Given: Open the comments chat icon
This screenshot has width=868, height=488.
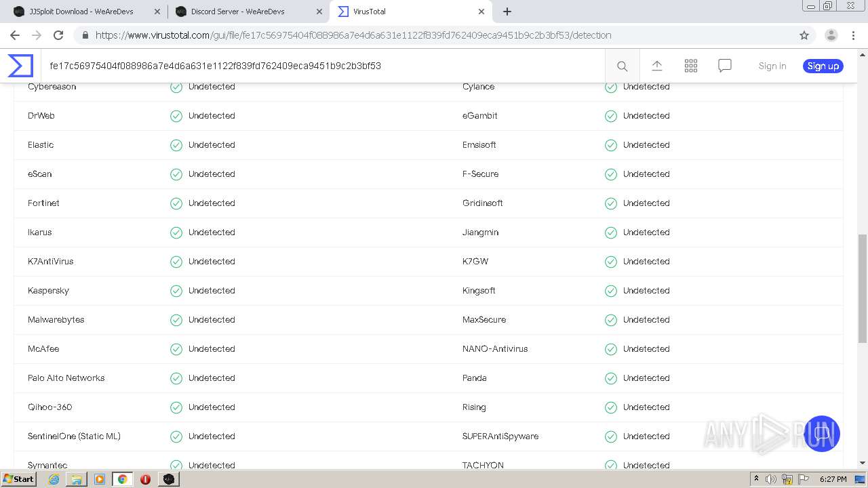Looking at the screenshot, I should point(725,66).
